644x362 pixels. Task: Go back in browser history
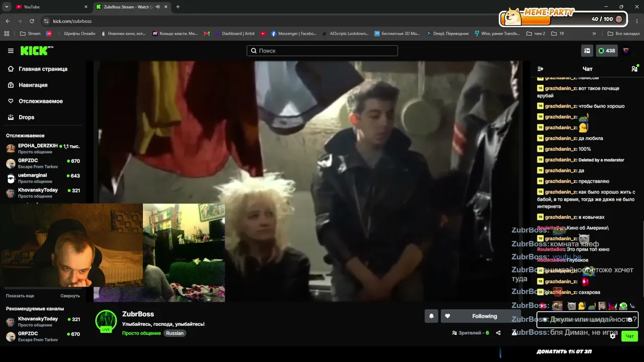(x=8, y=21)
